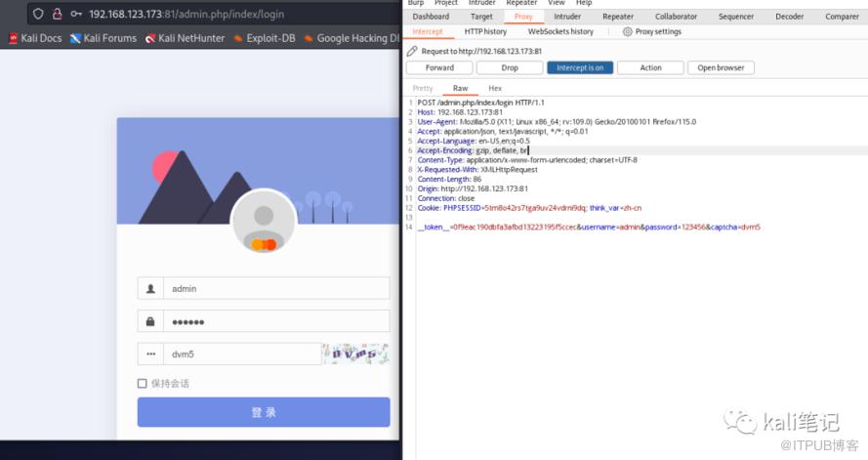Toggle the Intercept is on button
Viewport: 868px width, 460px height.
pos(580,67)
